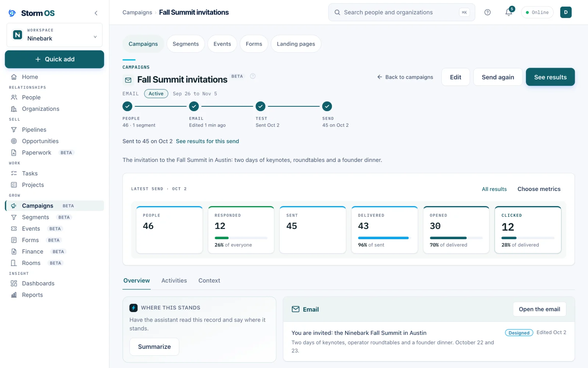Open Dashboards in the sidebar
588x368 pixels.
(54, 283)
